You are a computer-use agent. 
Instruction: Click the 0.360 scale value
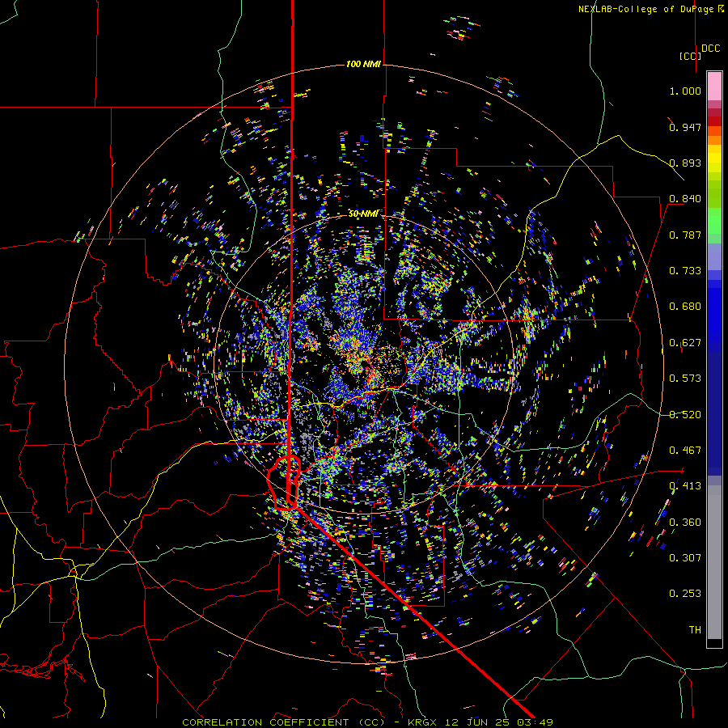(x=685, y=523)
